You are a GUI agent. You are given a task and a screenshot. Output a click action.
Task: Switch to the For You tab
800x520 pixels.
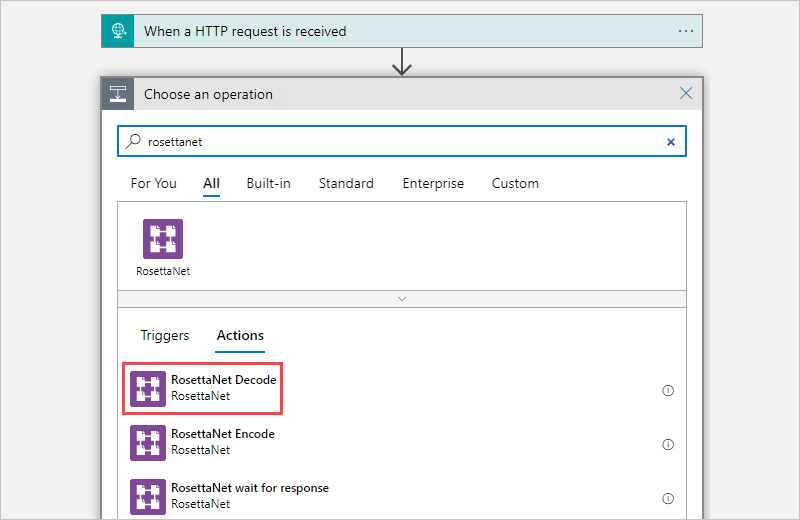[153, 183]
